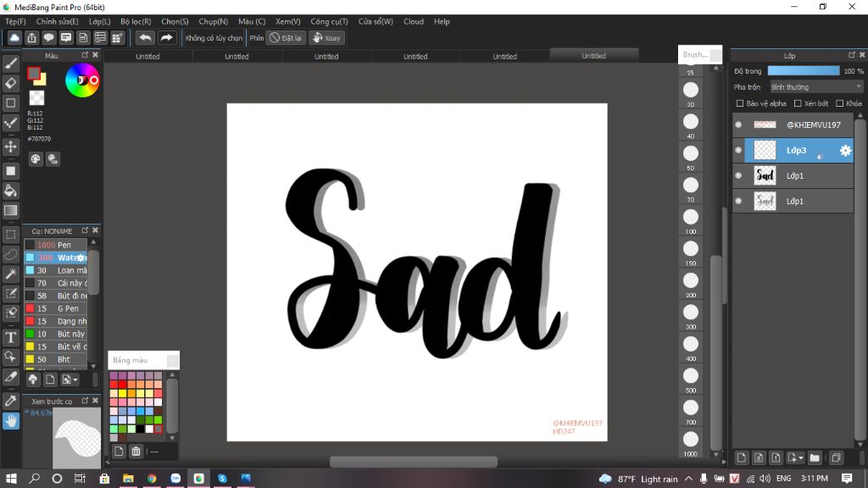
Task: Click the Cloud icon in top toolbar
Action: pos(14,37)
